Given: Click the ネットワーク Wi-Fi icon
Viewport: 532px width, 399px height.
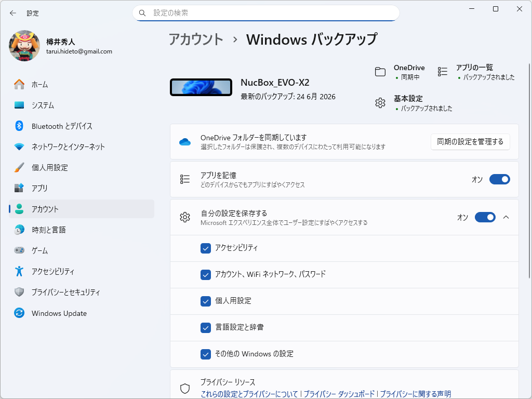Looking at the screenshot, I should click(x=19, y=147).
